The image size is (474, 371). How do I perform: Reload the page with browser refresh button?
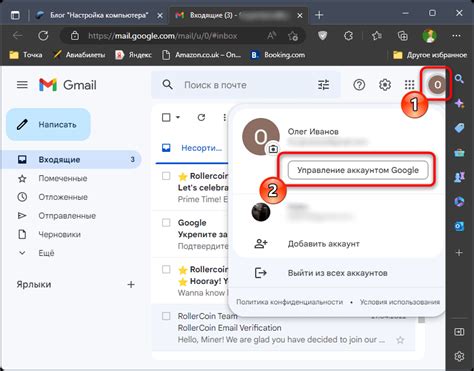(43, 36)
